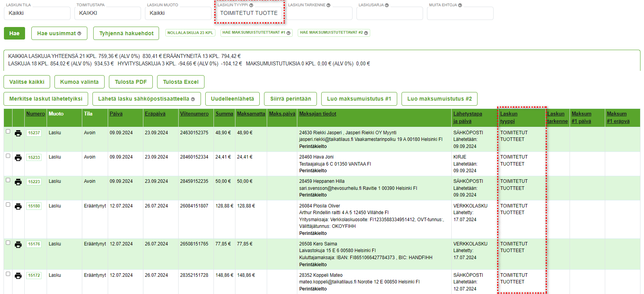Image resolution: width=644 pixels, height=294 pixels.
Task: Click Kumoa valinta button
Action: (x=80, y=82)
